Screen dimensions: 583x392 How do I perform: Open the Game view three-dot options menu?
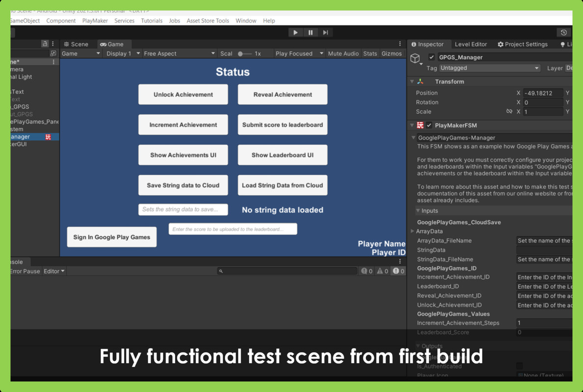pos(400,44)
